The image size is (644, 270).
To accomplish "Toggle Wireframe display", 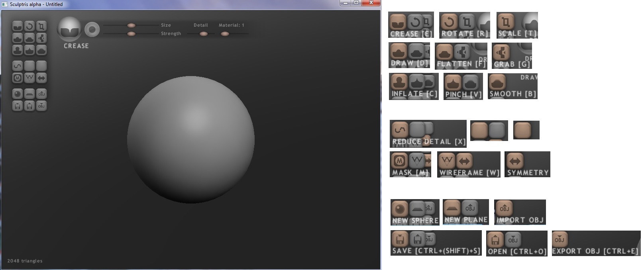I will point(29,78).
